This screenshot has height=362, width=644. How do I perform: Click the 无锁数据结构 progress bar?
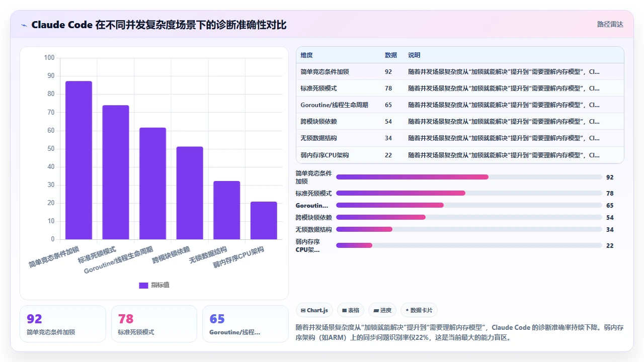tap(469, 229)
